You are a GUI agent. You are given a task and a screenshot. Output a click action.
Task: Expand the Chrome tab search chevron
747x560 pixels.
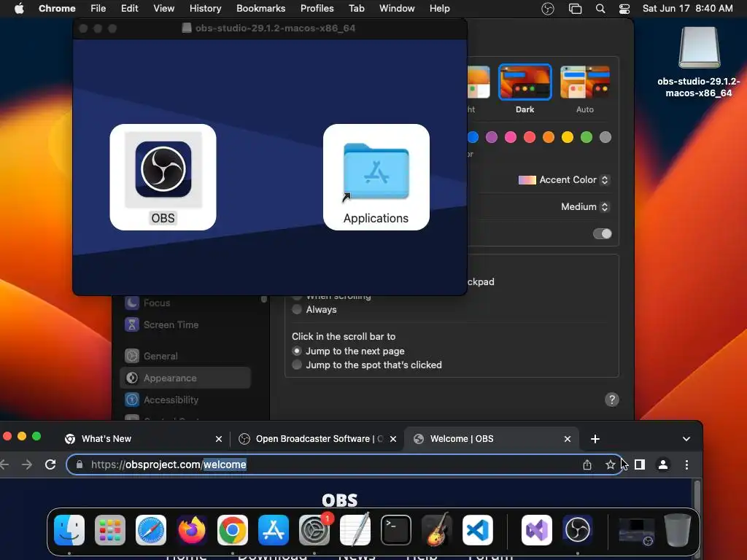pos(686,438)
